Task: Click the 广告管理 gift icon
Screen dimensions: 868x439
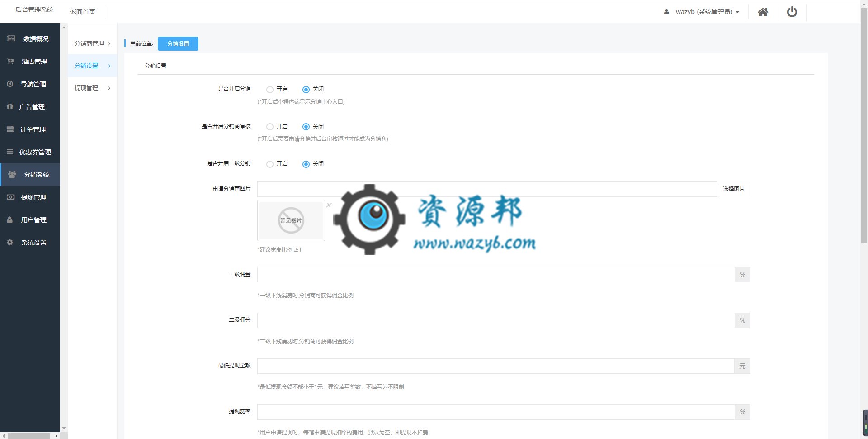Action: coord(10,106)
